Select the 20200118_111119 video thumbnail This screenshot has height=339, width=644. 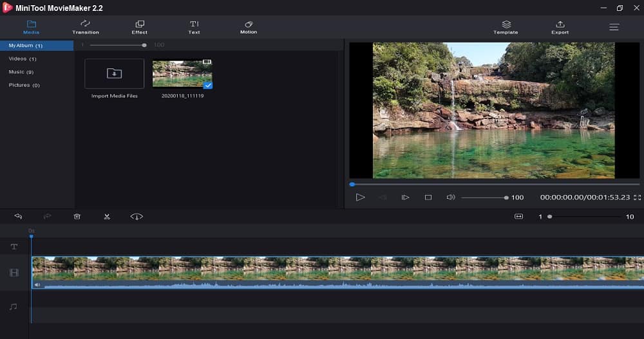pyautogui.click(x=182, y=74)
